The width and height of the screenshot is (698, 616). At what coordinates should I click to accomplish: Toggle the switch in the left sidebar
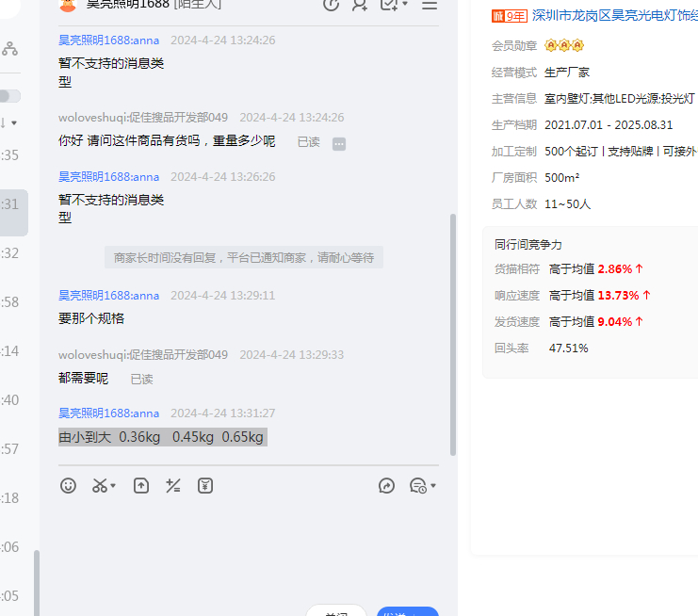(9, 96)
